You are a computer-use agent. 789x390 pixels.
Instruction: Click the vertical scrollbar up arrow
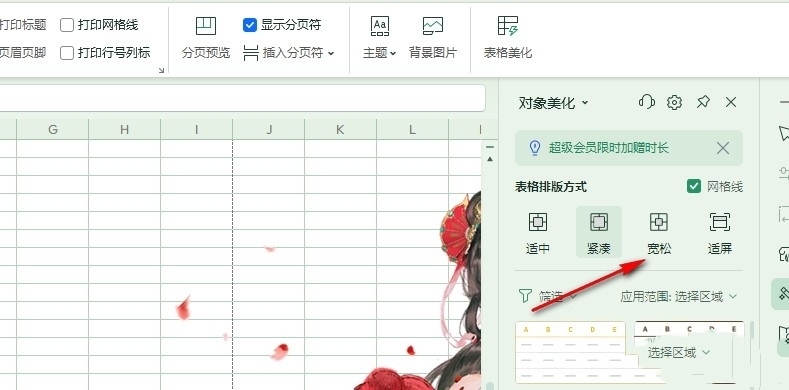click(x=490, y=159)
